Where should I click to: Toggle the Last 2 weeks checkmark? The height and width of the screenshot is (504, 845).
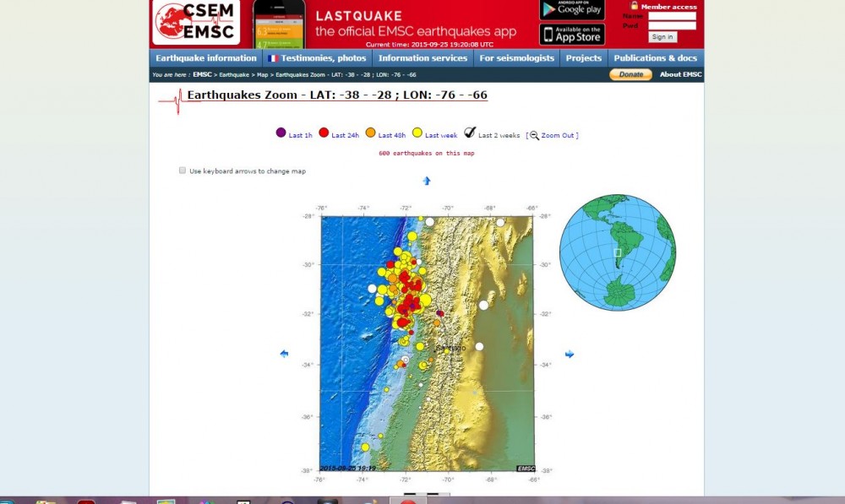pyautogui.click(x=470, y=133)
